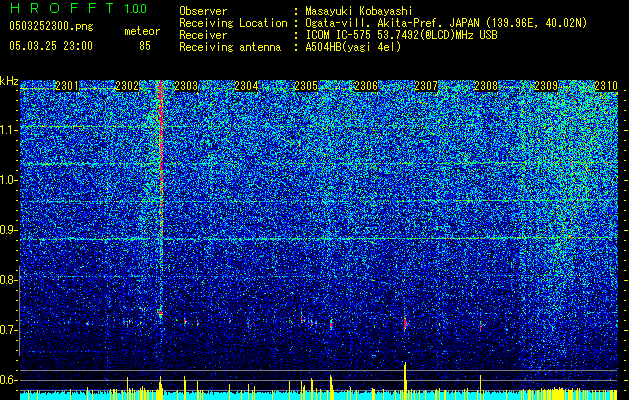The image size is (629, 400).
Task: Click the Receiver ICOM IC-575 frequency text
Action: (401, 35)
